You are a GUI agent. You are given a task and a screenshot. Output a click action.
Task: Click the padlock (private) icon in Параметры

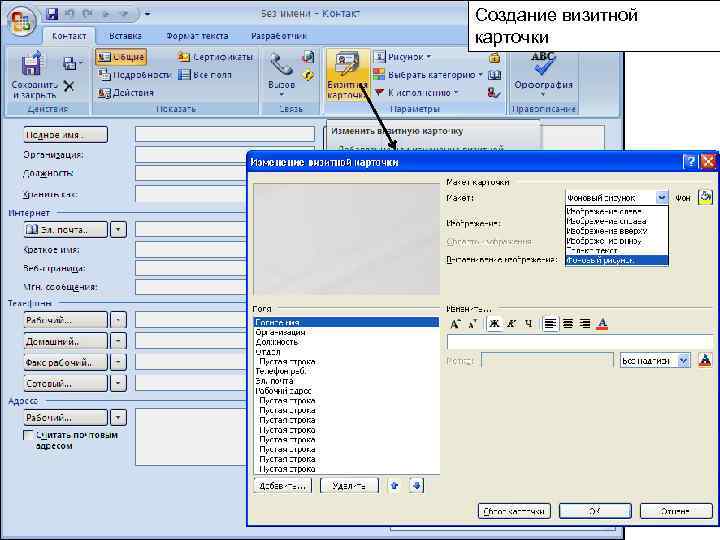(495, 57)
